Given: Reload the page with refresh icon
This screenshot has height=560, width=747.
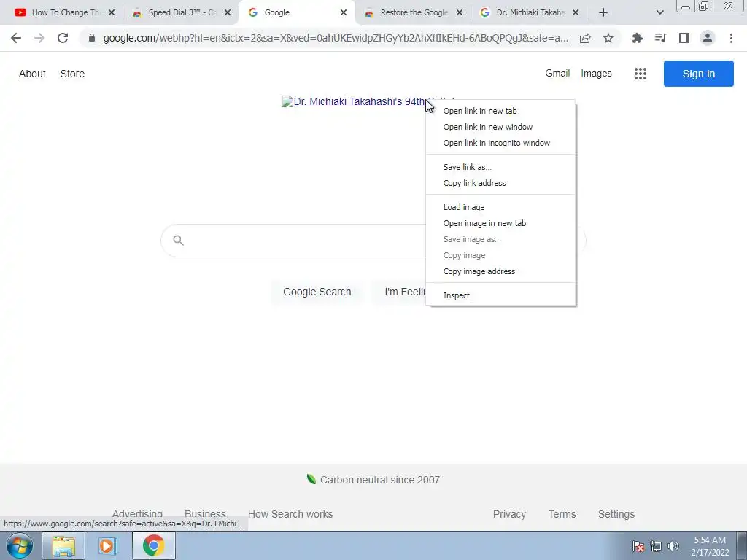Looking at the screenshot, I should coord(63,38).
